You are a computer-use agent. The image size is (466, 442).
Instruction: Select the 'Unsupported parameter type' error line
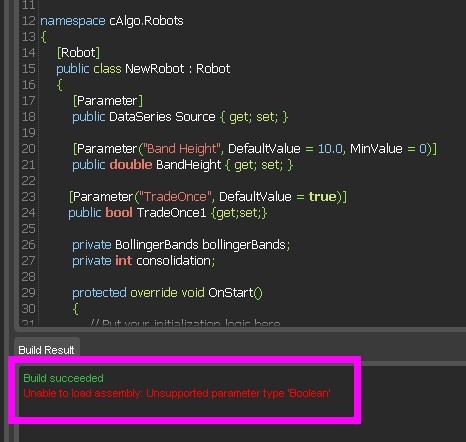coord(177,393)
